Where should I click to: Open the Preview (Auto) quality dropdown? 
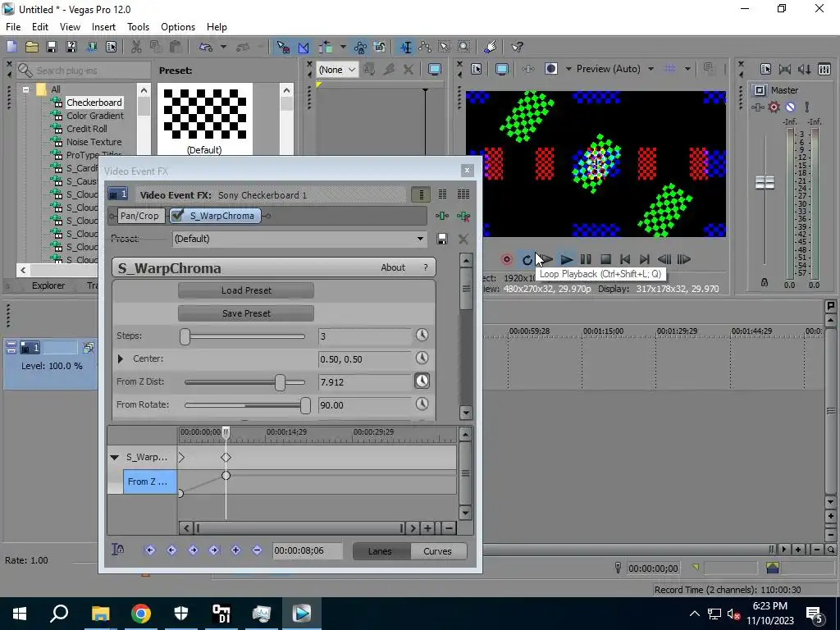click(x=651, y=69)
